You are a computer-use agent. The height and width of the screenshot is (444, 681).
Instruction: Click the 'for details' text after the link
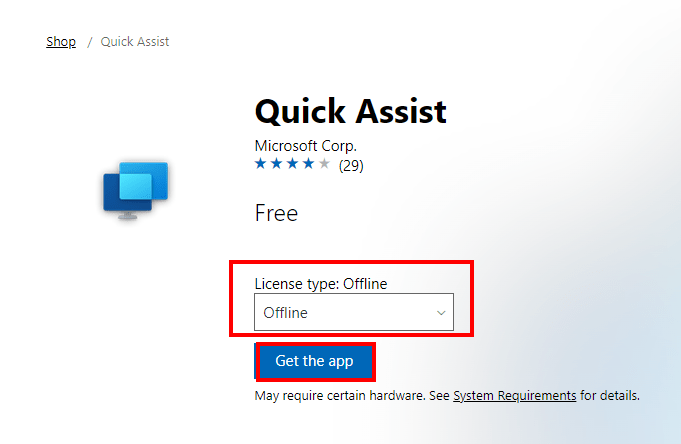(x=609, y=396)
